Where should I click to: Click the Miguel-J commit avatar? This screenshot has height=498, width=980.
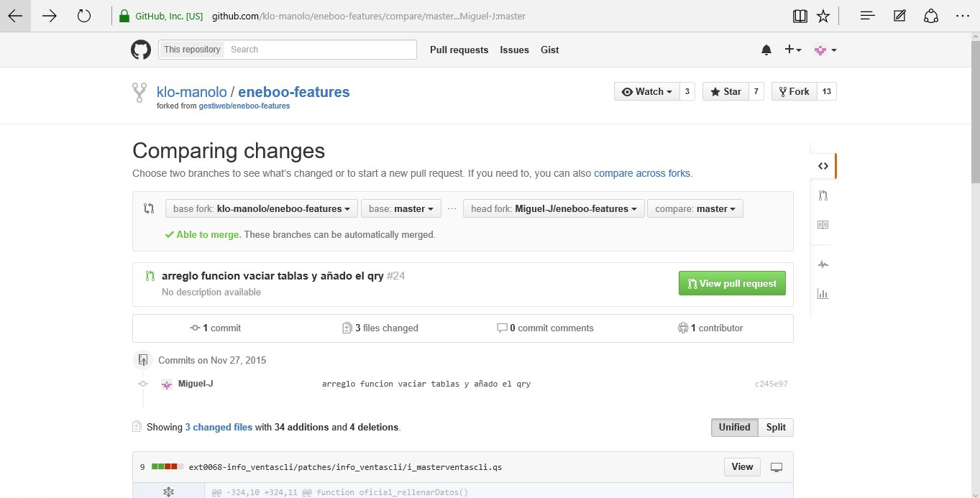(167, 384)
